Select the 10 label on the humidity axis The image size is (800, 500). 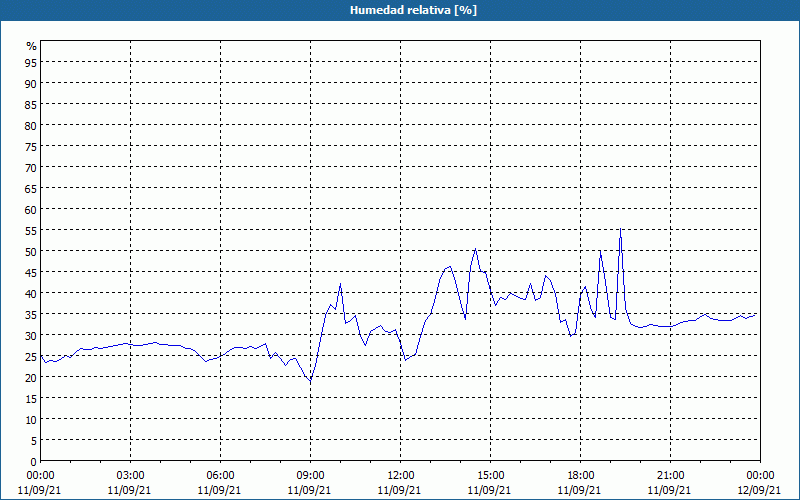[31, 420]
